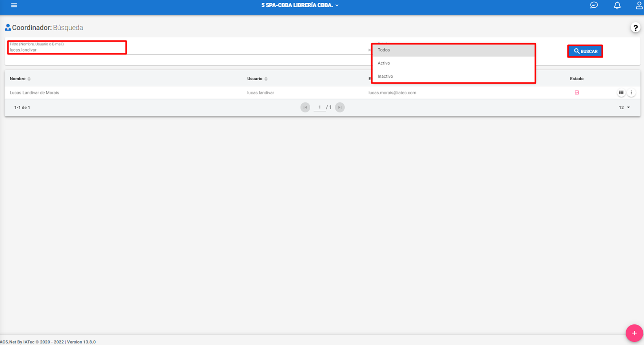Select Todos in status dropdown

454,50
